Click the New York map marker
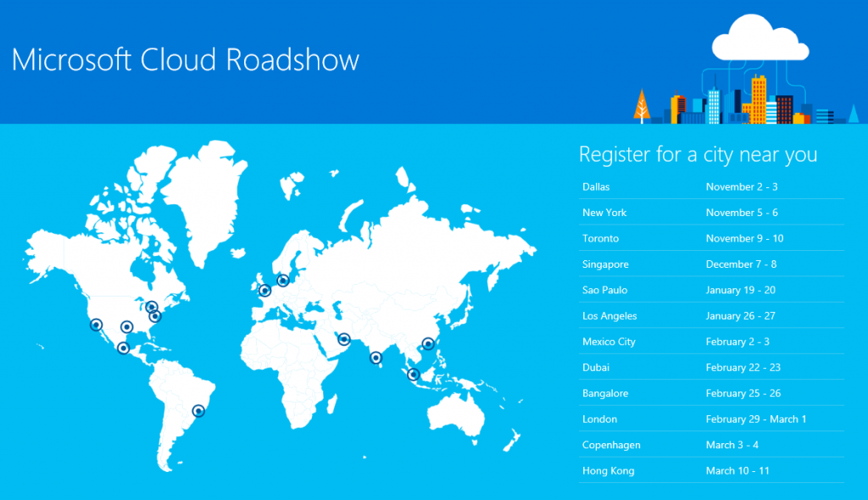Screen dimensions: 868x500 156,316
